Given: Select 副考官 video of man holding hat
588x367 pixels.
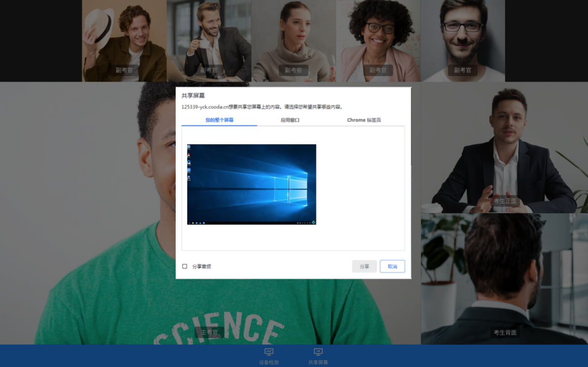Looking at the screenshot, I should (x=124, y=41).
